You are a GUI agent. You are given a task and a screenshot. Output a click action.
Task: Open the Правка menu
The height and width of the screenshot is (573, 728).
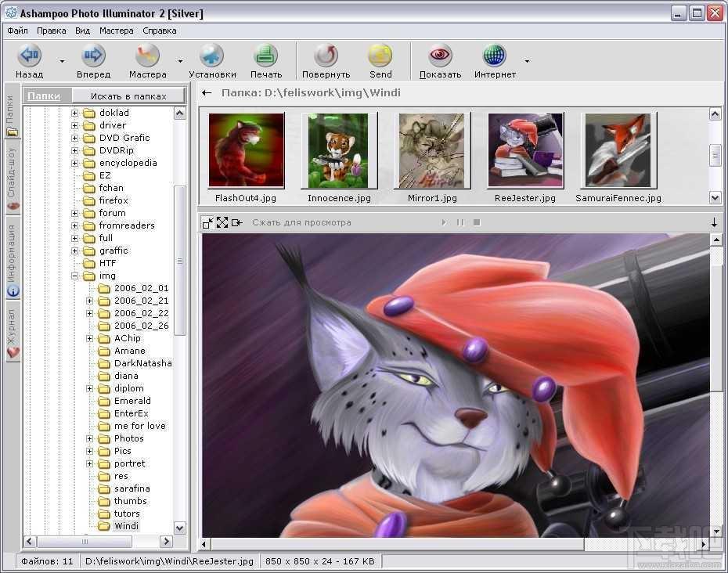click(x=52, y=31)
